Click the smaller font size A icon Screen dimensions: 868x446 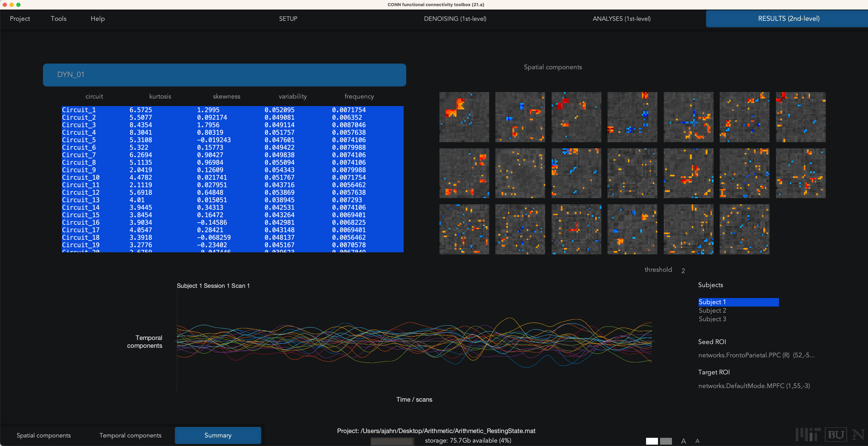click(x=697, y=441)
